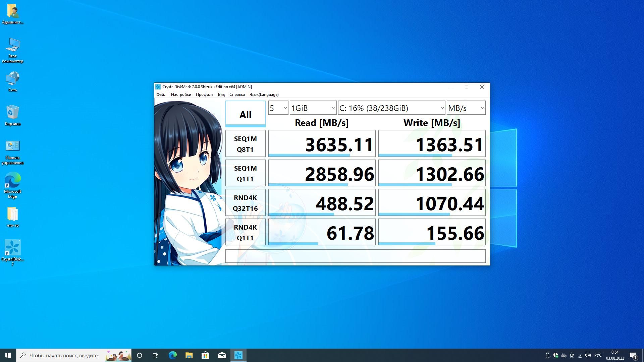Open the Язык(Language) menu
Viewport: 644px width, 362px height.
pyautogui.click(x=264, y=95)
